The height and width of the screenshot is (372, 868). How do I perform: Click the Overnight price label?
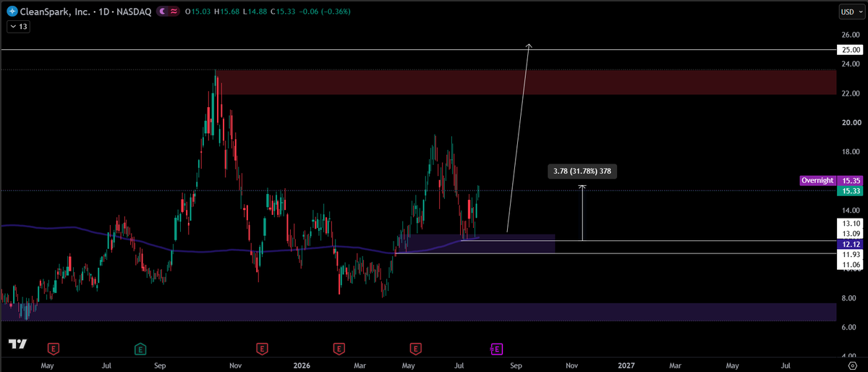817,179
